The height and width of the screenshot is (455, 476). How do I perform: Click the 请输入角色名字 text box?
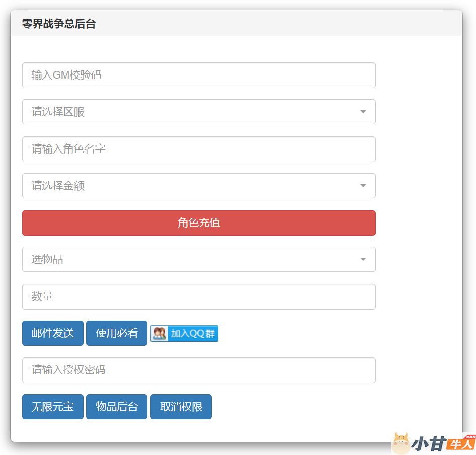tap(199, 149)
